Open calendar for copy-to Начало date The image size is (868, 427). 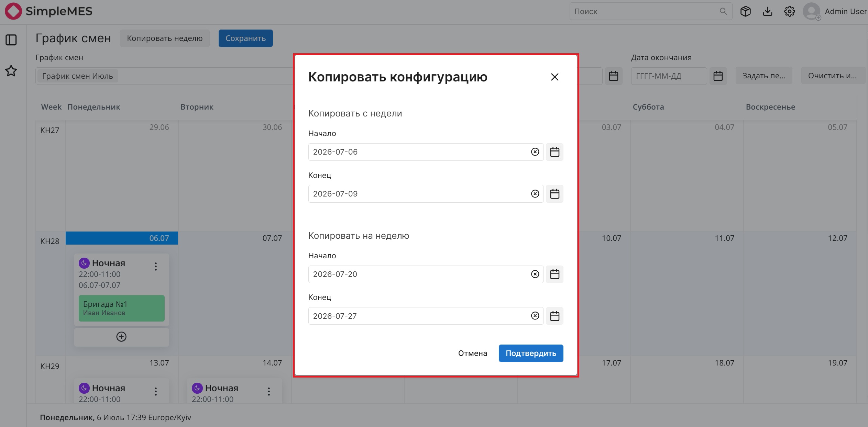(x=554, y=274)
